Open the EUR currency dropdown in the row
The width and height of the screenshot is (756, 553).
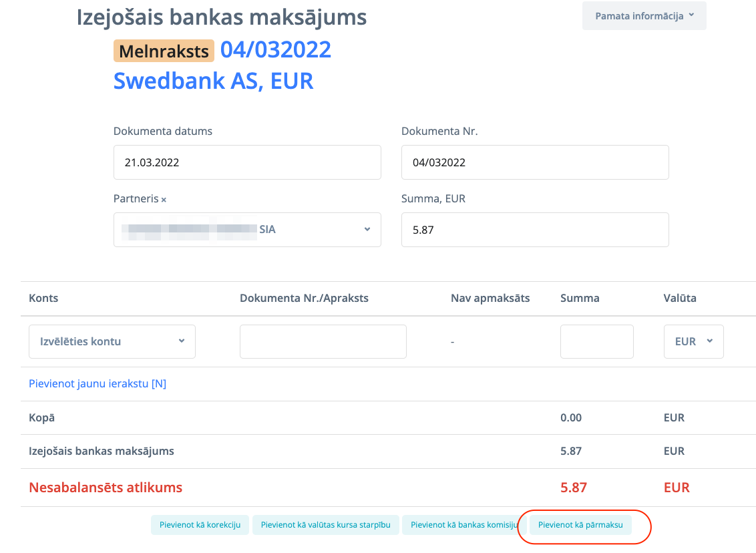[693, 341]
